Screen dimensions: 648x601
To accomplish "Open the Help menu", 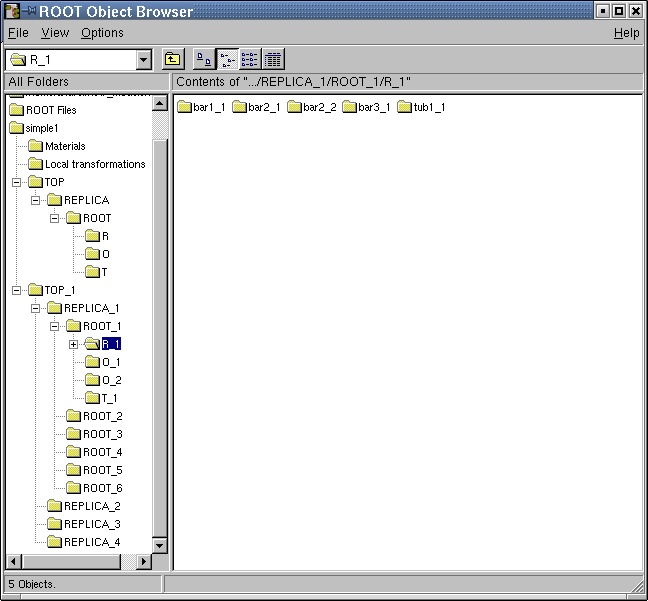I will [x=626, y=33].
